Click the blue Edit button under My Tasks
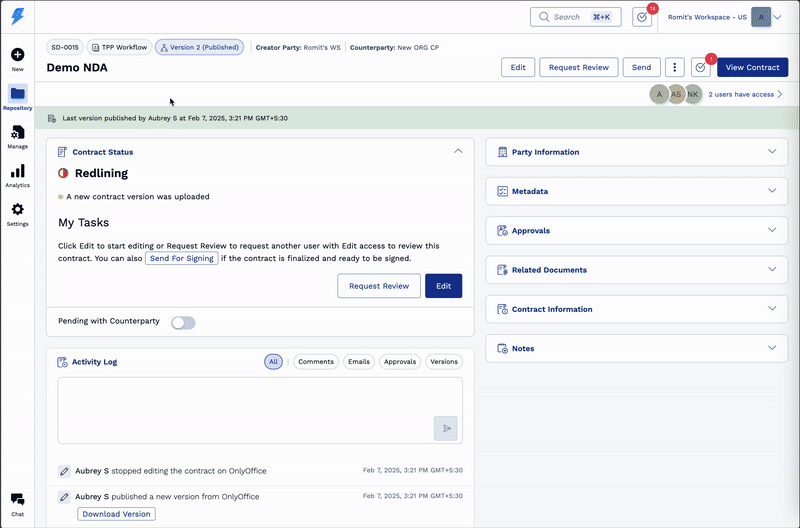This screenshot has height=528, width=800. [443, 286]
